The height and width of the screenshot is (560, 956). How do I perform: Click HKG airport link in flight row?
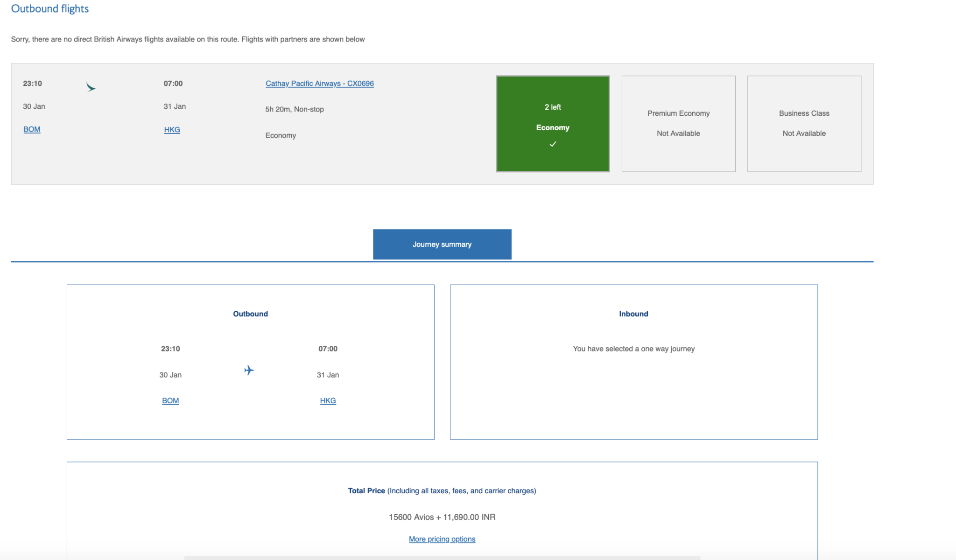(172, 130)
